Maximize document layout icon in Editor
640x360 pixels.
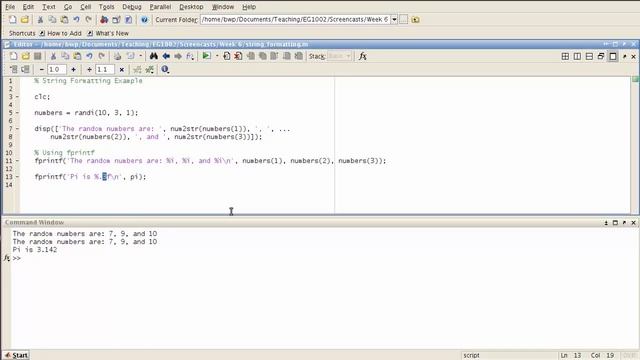click(613, 56)
